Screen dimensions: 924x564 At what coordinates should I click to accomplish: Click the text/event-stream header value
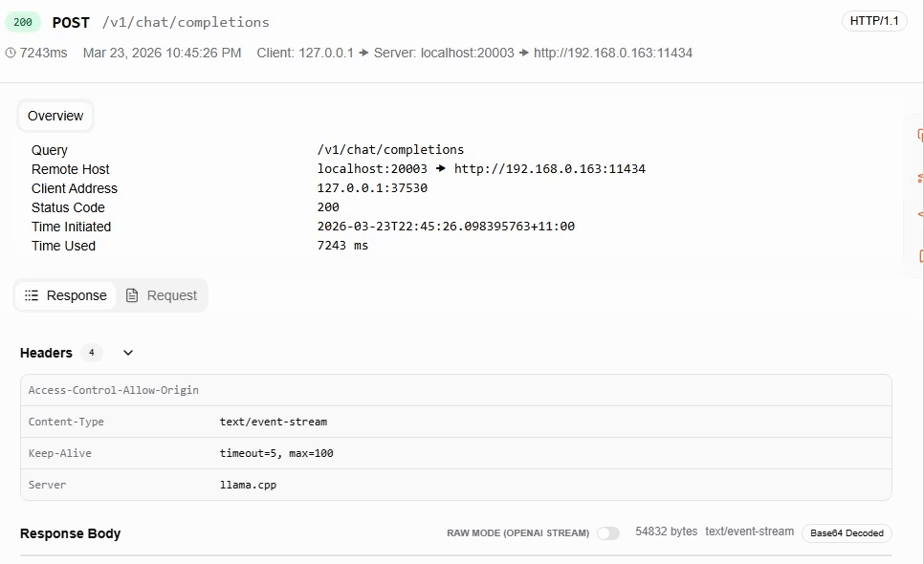274,422
